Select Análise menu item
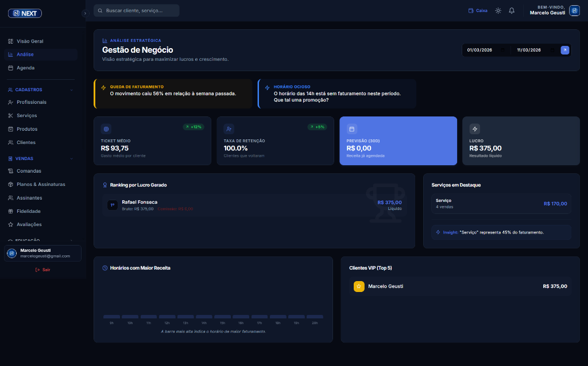 tap(41, 54)
